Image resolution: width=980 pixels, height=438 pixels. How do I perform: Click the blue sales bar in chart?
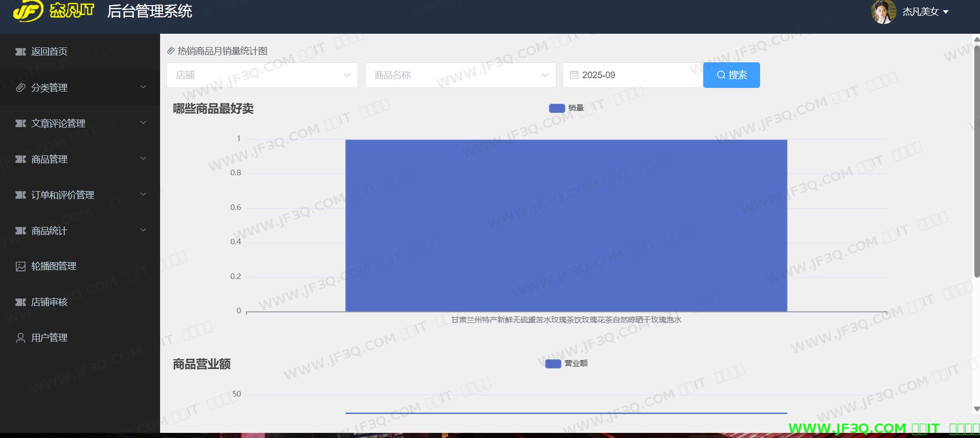point(566,225)
